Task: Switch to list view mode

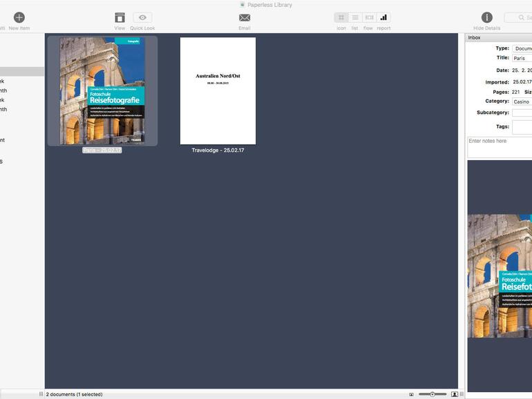Action: pos(355,17)
